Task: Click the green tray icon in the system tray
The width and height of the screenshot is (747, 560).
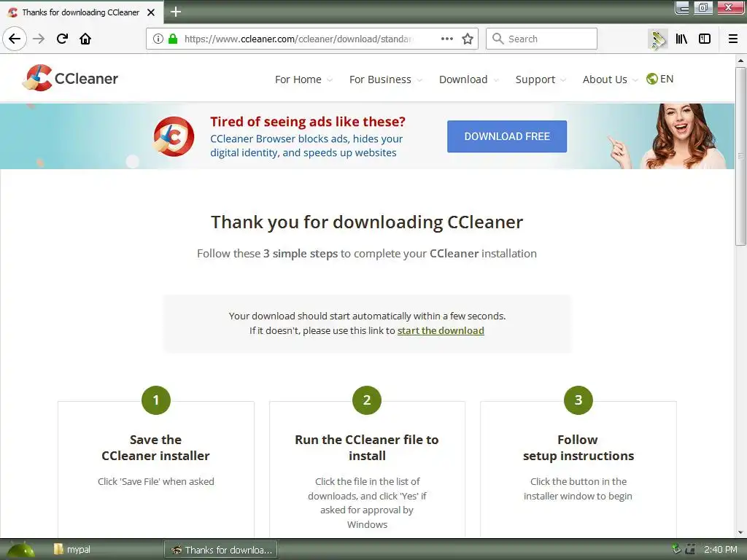Action: coord(676,549)
